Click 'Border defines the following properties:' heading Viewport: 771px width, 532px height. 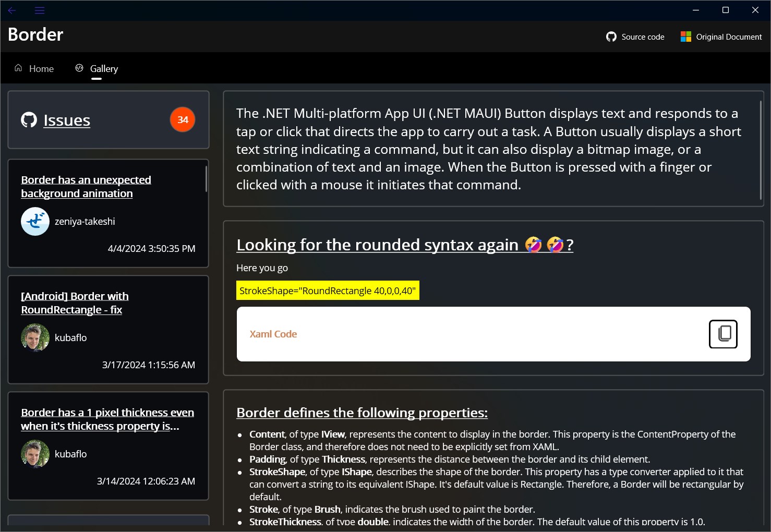tap(362, 413)
